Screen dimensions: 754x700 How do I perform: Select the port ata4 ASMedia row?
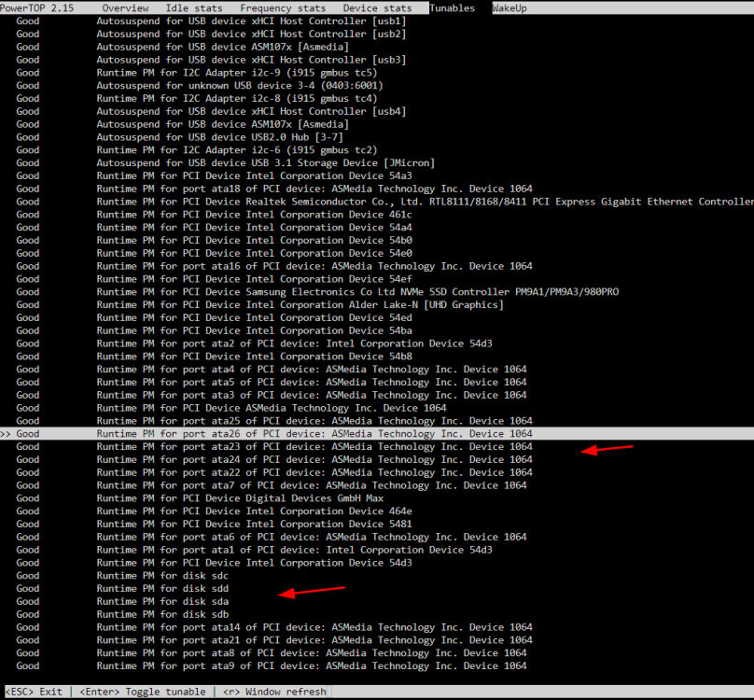tap(377, 370)
